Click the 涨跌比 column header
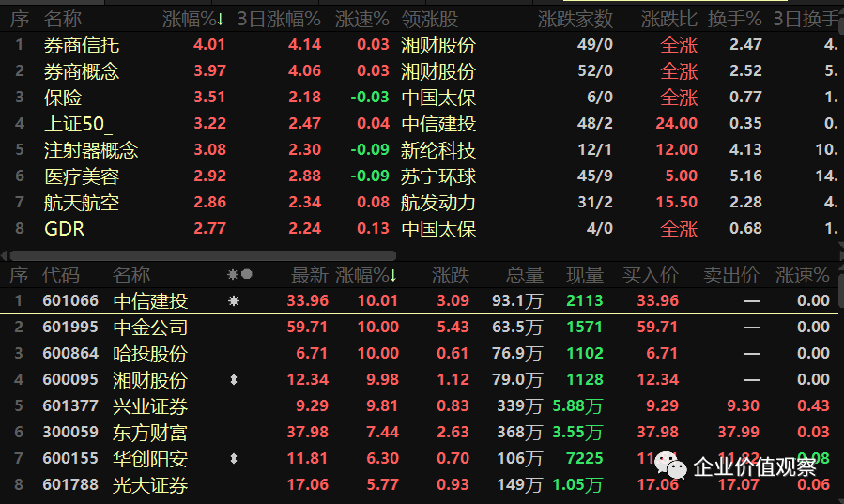This screenshot has width=844, height=504. [x=669, y=20]
